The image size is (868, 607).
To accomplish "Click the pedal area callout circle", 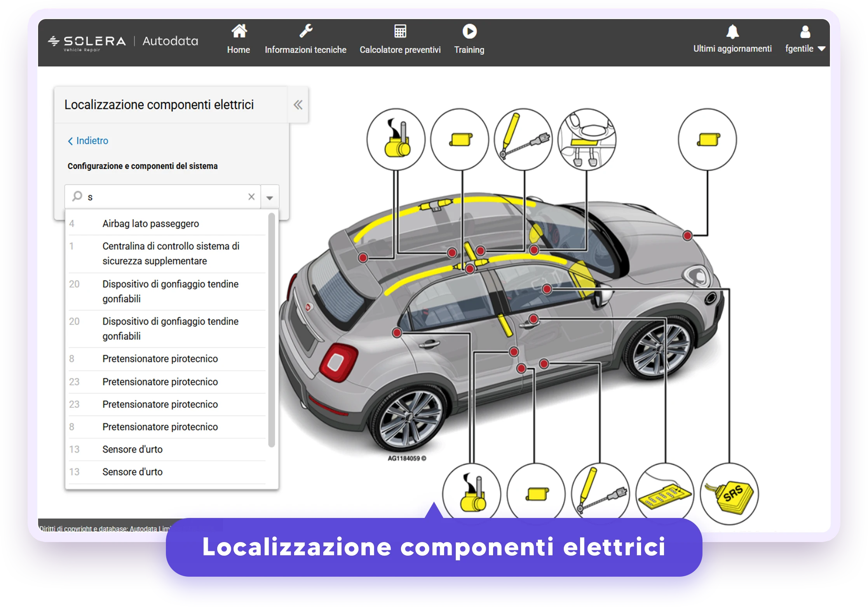I will 587,139.
